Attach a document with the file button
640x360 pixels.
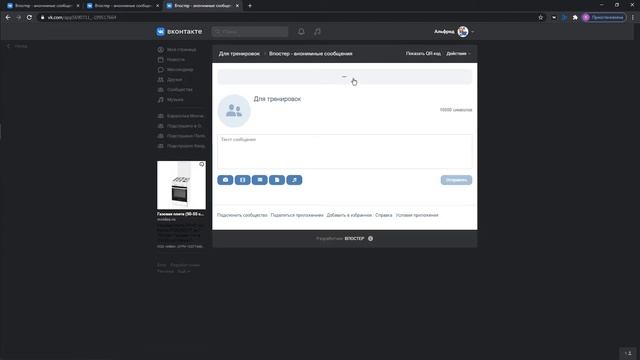point(277,180)
